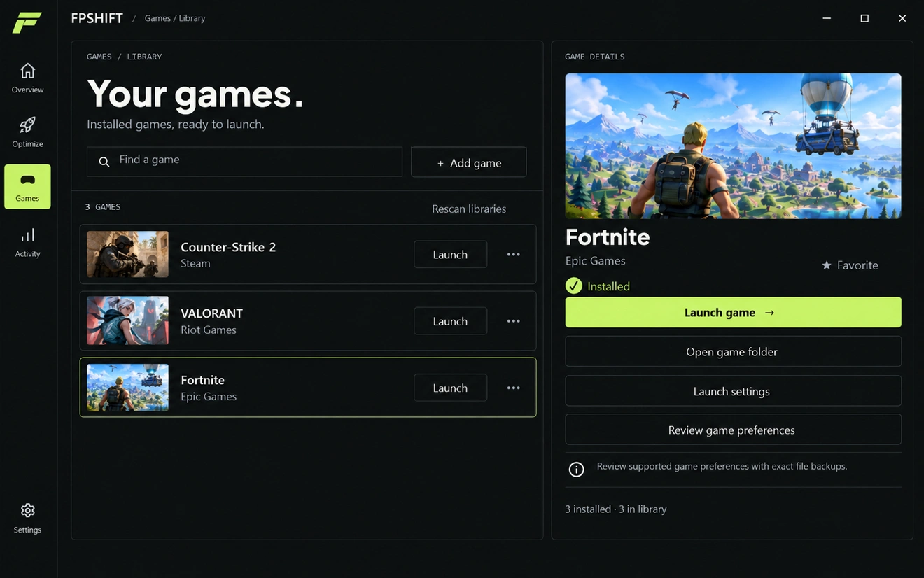Click the Games / Library breadcrumb in the title bar
This screenshot has height=578, width=924.
click(x=175, y=18)
